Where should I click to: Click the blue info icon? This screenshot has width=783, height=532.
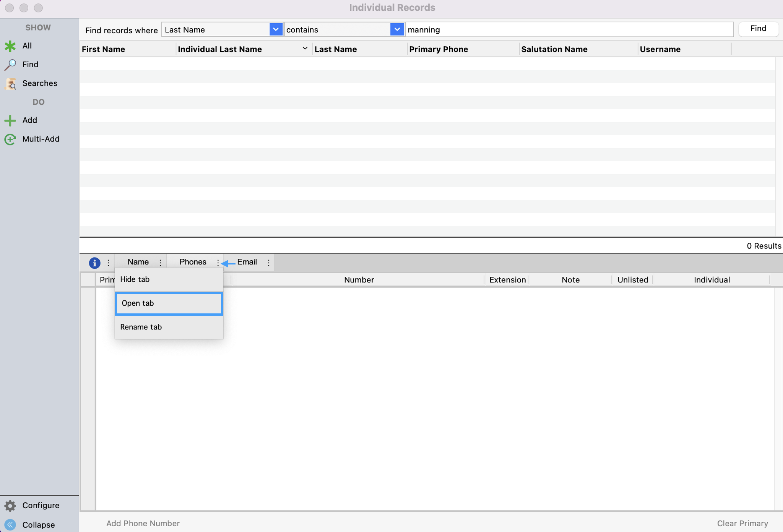click(94, 263)
